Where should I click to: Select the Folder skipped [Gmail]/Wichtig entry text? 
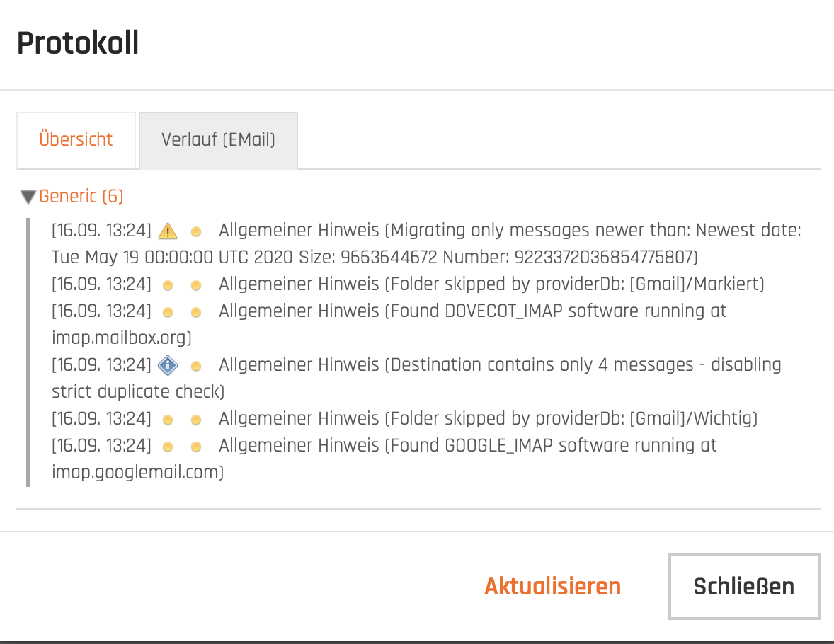click(489, 418)
